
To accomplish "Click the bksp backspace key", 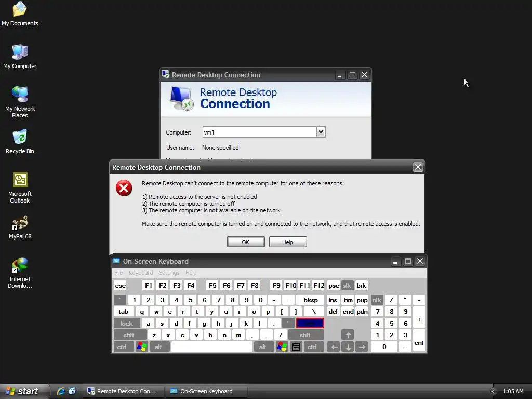I will [x=310, y=300].
